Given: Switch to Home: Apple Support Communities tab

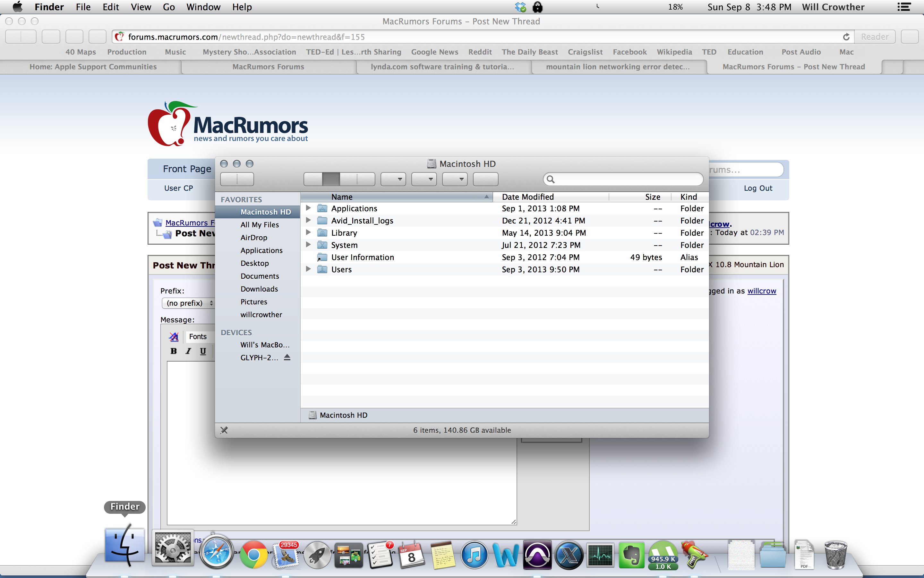Looking at the screenshot, I should coord(93,66).
